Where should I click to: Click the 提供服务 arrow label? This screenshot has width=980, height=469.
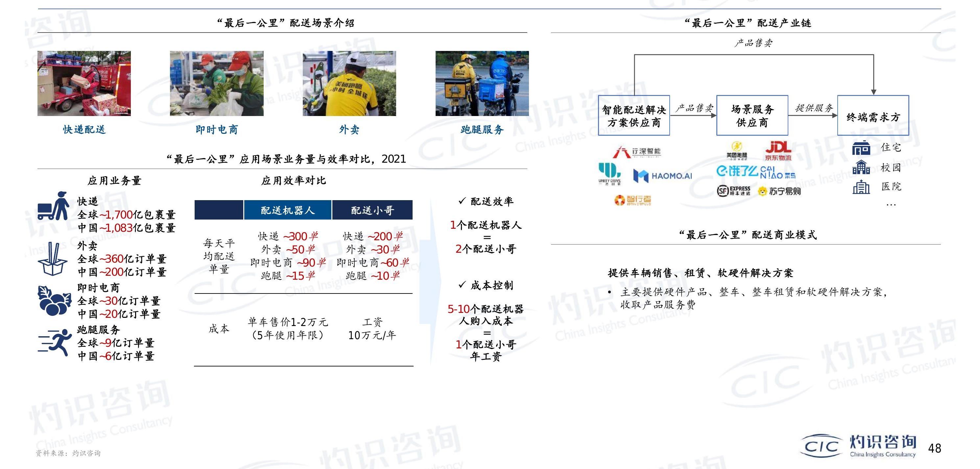(x=814, y=108)
